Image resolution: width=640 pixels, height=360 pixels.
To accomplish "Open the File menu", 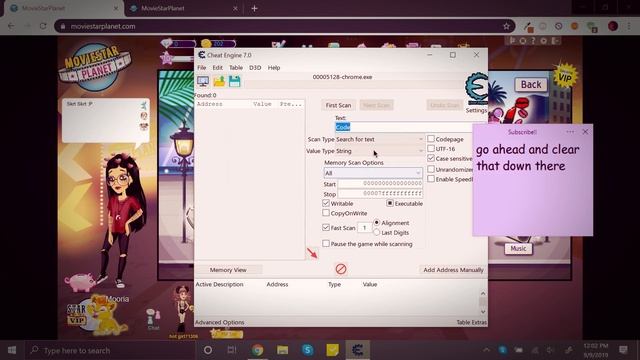I will pos(202,68).
